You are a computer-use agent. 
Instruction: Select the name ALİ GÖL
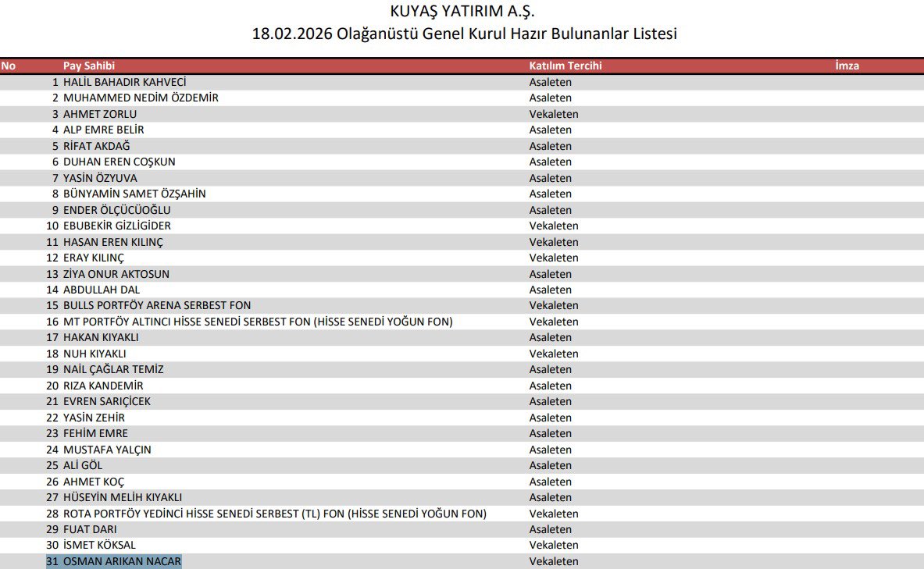pyautogui.click(x=83, y=465)
